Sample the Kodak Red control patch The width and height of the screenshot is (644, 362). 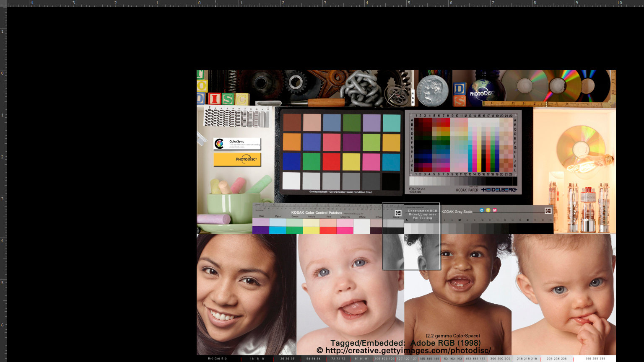point(328,230)
